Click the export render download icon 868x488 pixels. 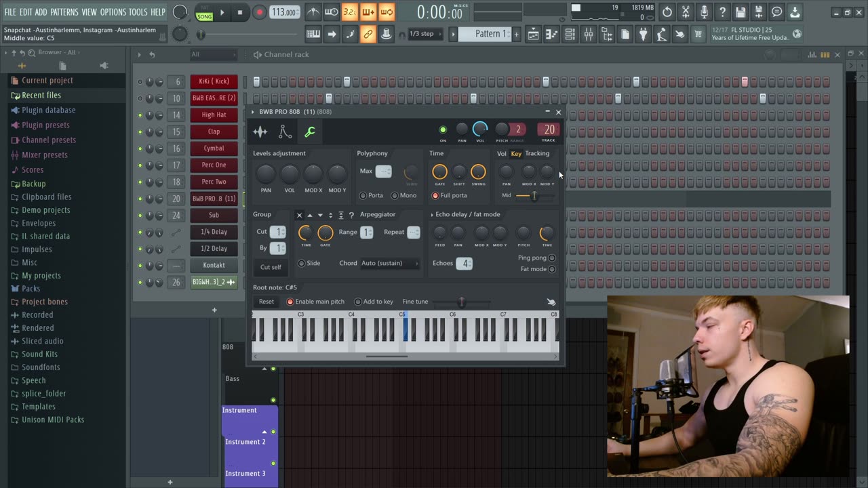795,12
